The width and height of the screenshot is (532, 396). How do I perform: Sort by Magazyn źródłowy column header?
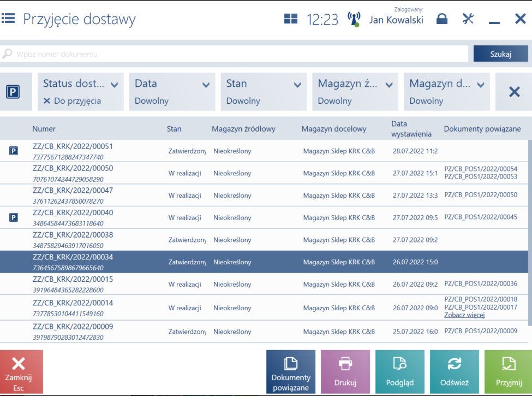click(x=243, y=129)
